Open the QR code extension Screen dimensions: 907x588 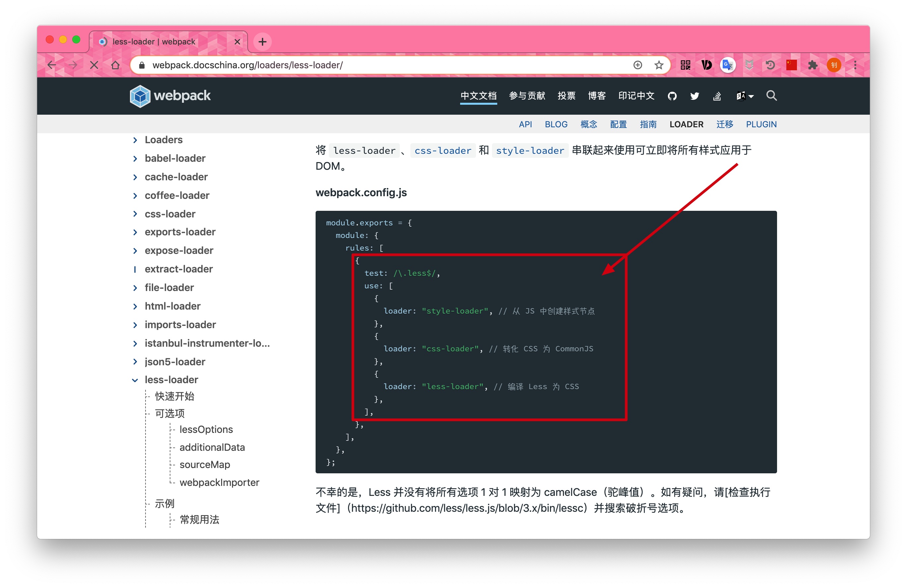coord(686,65)
